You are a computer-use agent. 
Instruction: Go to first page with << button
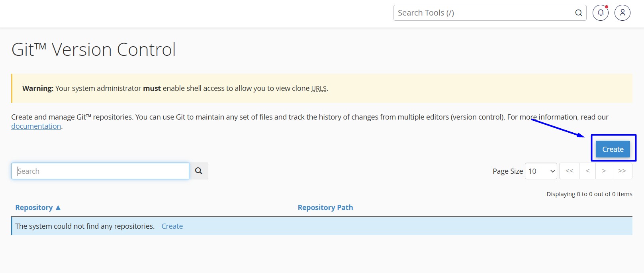coord(570,171)
